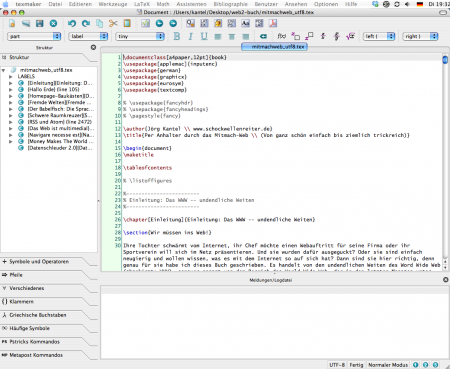Open the German flag input menu
The height and width of the screenshot is (369, 450).
[420, 4]
